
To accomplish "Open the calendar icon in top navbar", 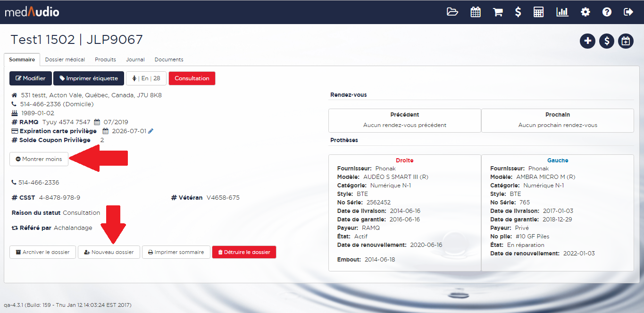I will pyautogui.click(x=476, y=12).
